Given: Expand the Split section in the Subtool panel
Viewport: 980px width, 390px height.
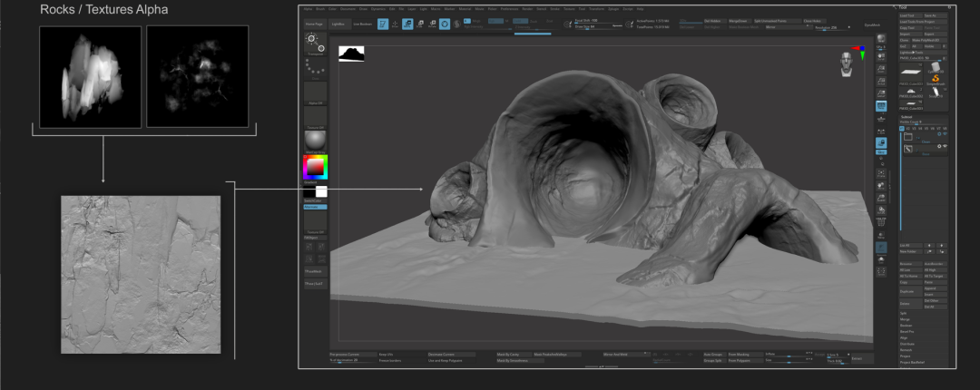Looking at the screenshot, I should pyautogui.click(x=903, y=313).
